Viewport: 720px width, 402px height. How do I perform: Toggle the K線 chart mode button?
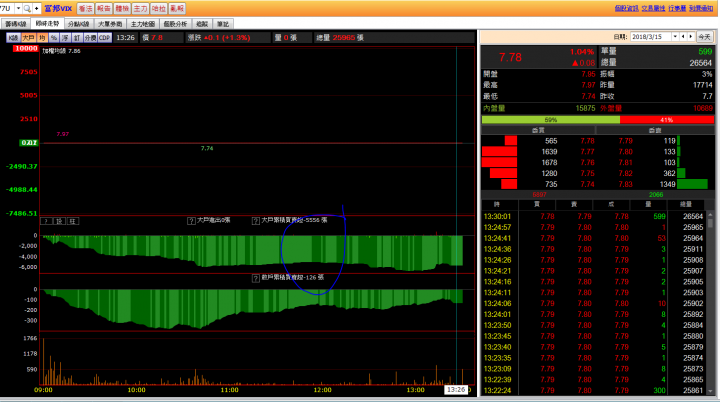[x=13, y=38]
